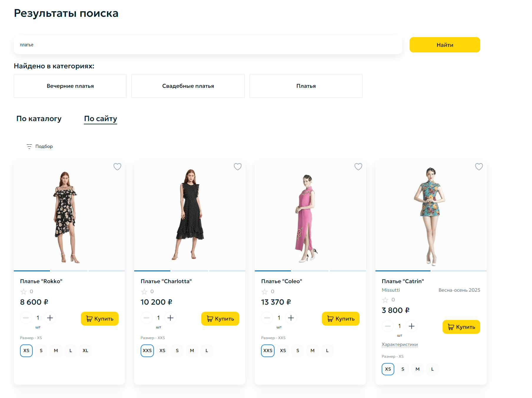This screenshot has height=398, width=532.
Task: Show second photo of Платье "Rokko" via slider bar
Action: coord(69,270)
